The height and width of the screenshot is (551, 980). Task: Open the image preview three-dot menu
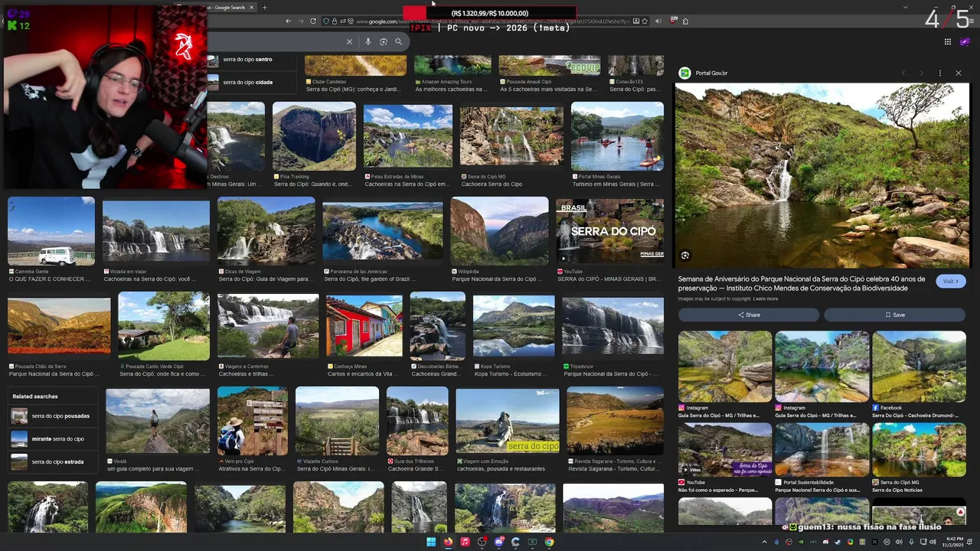point(940,73)
